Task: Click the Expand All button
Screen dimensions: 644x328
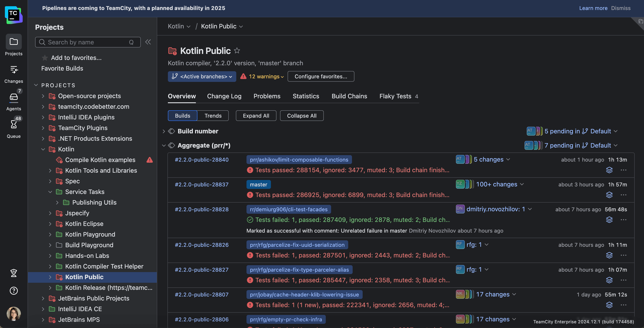Action: pos(256,116)
